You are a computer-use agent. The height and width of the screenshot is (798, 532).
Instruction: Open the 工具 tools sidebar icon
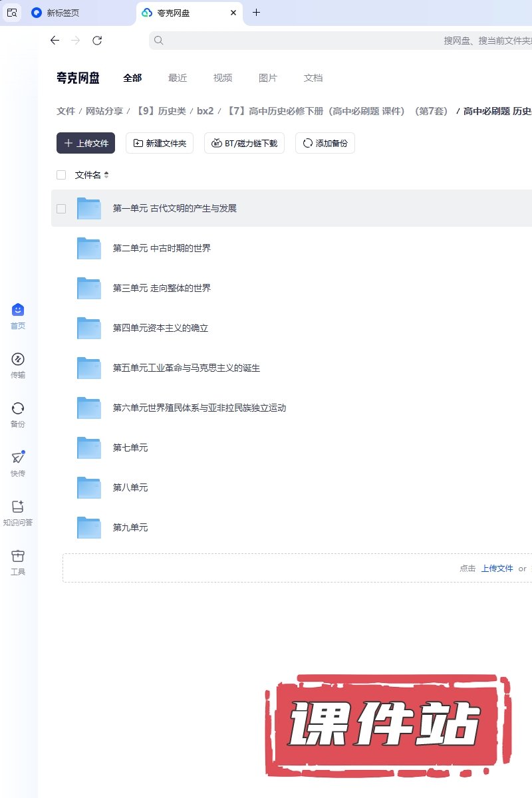tap(18, 556)
